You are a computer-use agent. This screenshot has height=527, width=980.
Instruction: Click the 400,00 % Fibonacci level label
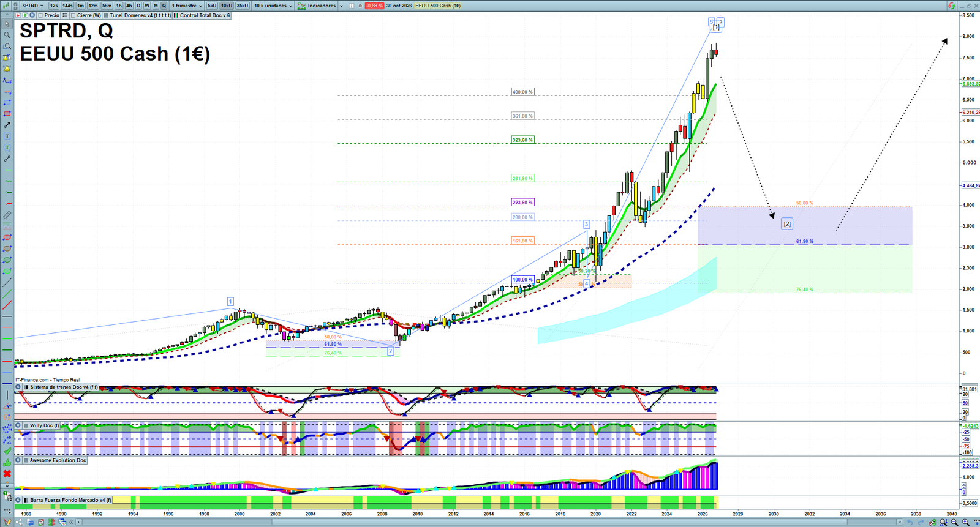pyautogui.click(x=522, y=92)
